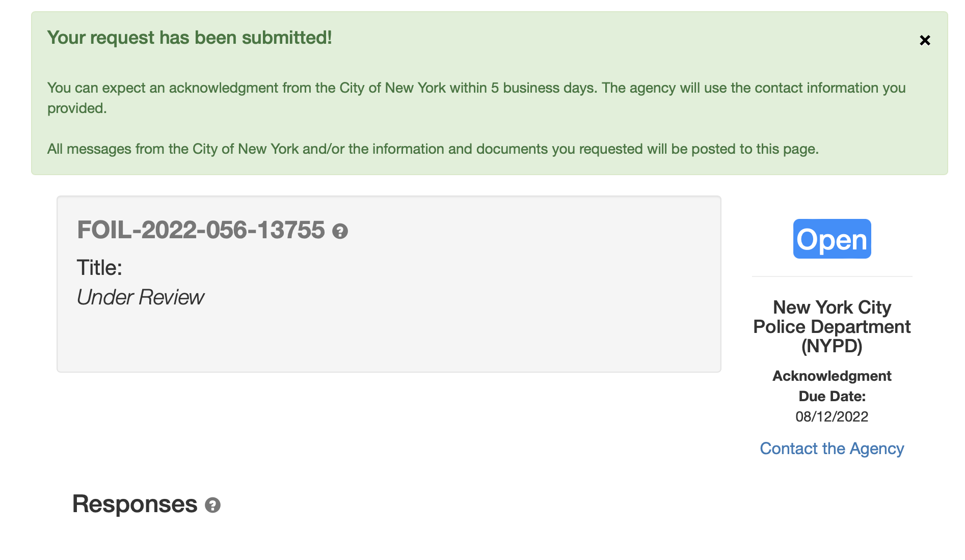965x560 pixels.
Task: Click the word "Acknowledgment" in the sidebar
Action: [832, 376]
